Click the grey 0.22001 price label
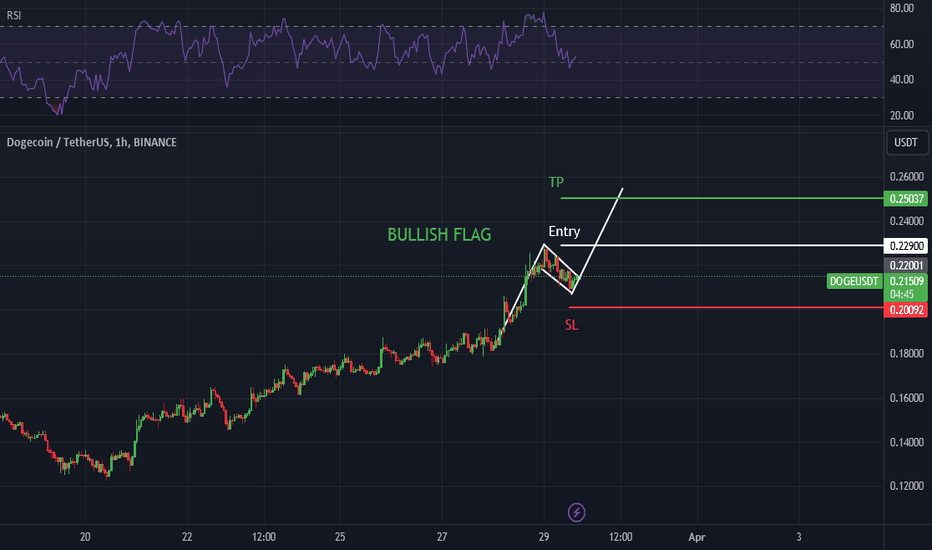The image size is (932, 550). 906,265
